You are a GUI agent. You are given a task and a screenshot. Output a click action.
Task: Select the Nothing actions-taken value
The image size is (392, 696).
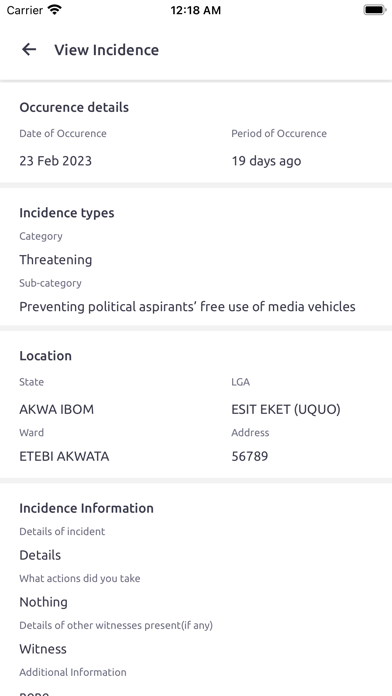point(44,602)
